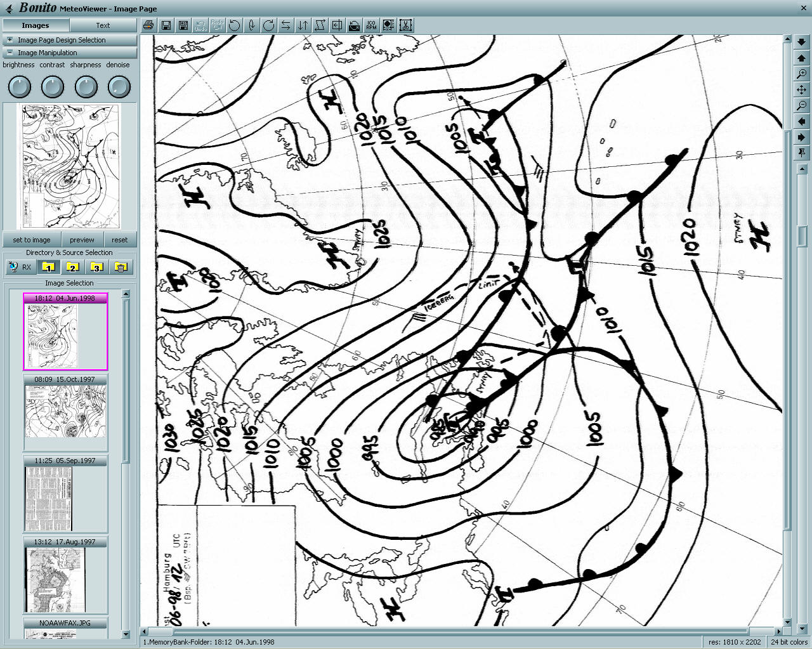Collapse the Image Manipulation section

[x=10, y=53]
